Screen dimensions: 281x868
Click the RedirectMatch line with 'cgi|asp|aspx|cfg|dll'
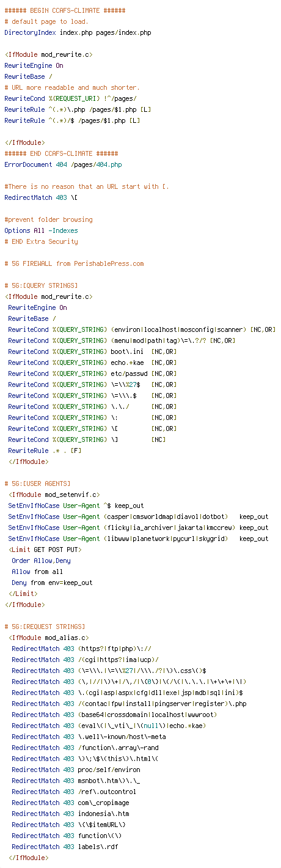click(x=127, y=693)
